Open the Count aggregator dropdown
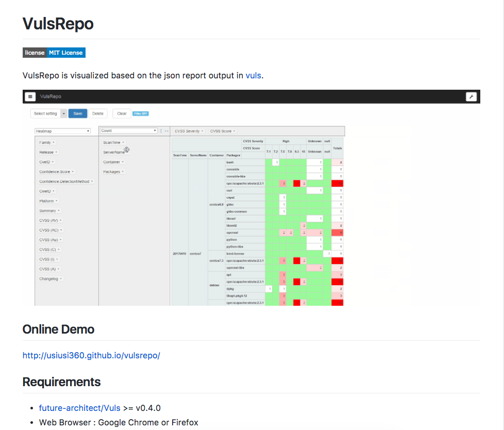Image resolution: width=504 pixels, height=430 pixels. (x=128, y=131)
